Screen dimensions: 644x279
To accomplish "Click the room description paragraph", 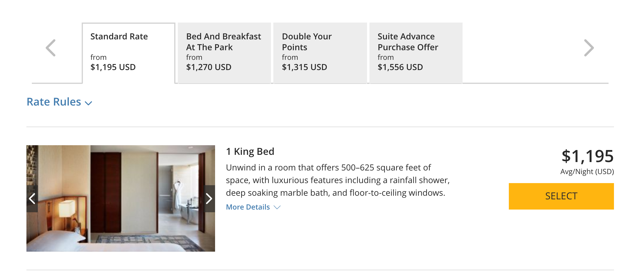I will click(x=338, y=180).
